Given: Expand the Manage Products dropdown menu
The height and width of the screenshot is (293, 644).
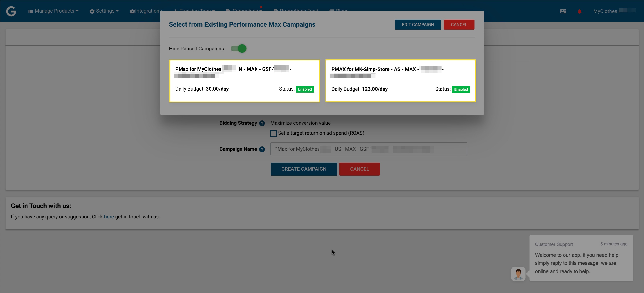Looking at the screenshot, I should 53,11.
